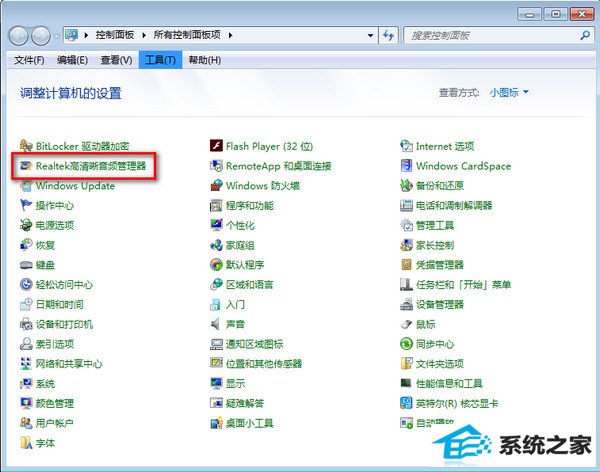
Task: Open the 工具(T) menu
Action: point(160,60)
